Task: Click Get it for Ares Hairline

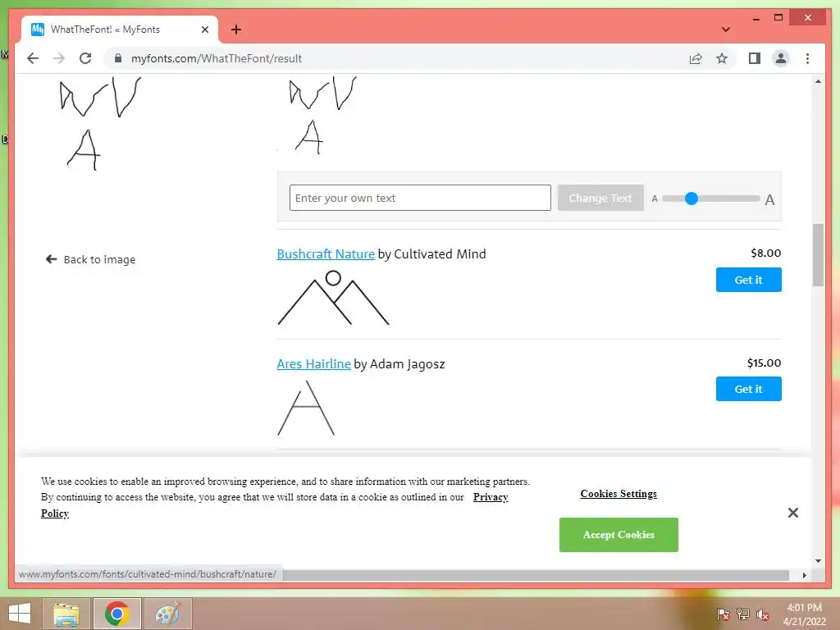Action: click(748, 389)
